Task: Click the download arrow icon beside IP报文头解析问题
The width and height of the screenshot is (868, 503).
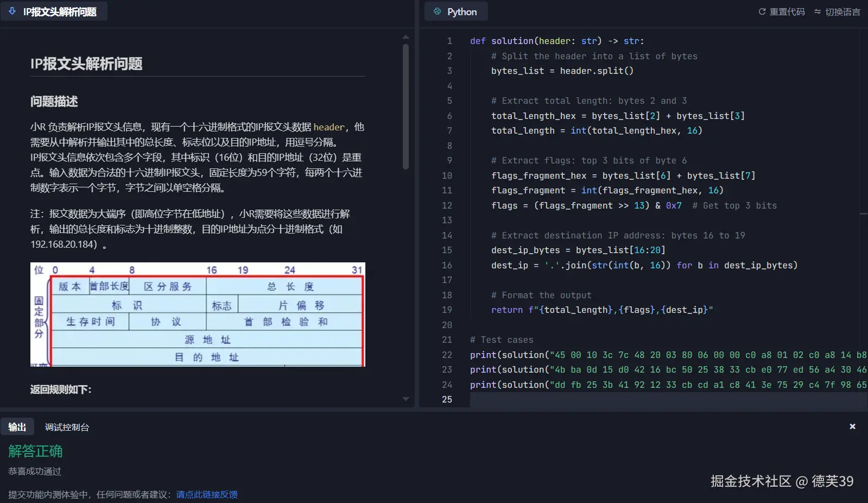Action: (x=12, y=11)
